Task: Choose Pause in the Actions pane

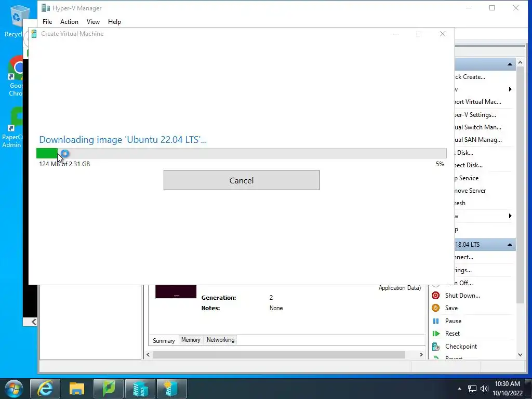Action: [453, 321]
